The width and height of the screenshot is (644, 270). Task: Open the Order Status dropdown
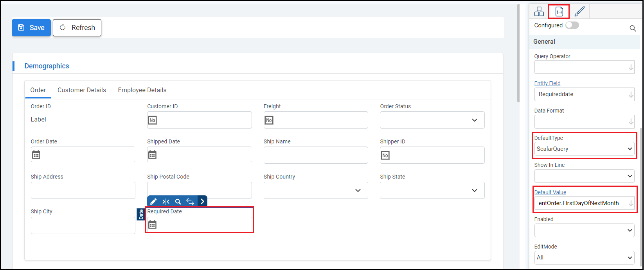click(432, 120)
